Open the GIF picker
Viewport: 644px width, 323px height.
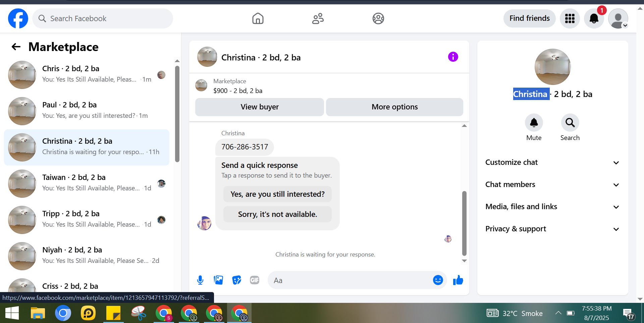click(x=255, y=280)
